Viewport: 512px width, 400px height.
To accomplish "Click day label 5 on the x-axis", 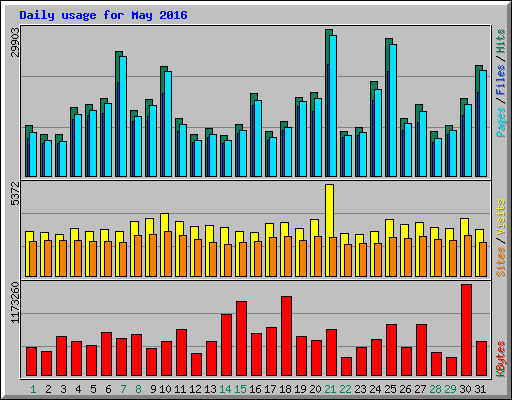I will click(x=93, y=389).
